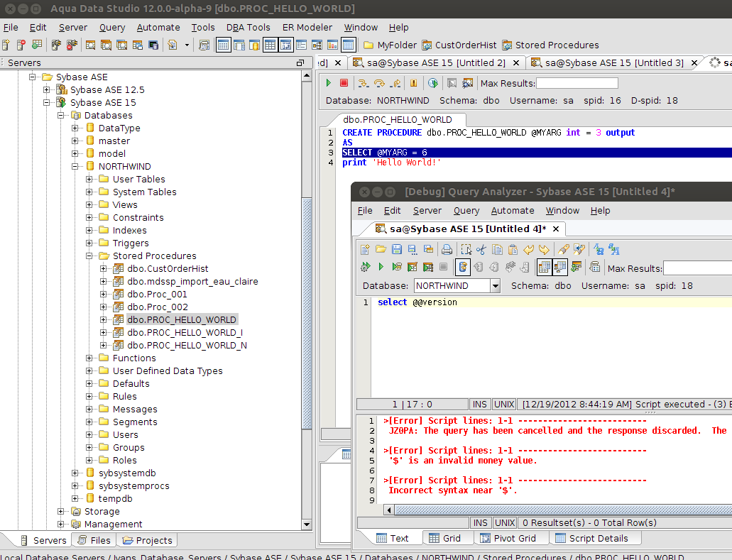Screen dimensions: 732x560
Task: Click the database terminal icon in main toolbar
Action: pyautogui.click(x=153, y=45)
